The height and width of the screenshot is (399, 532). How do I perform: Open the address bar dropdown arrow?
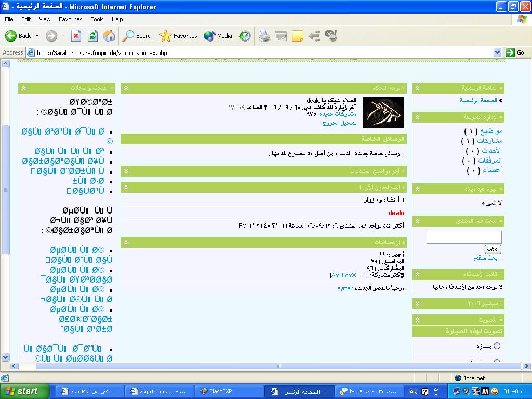tap(497, 52)
